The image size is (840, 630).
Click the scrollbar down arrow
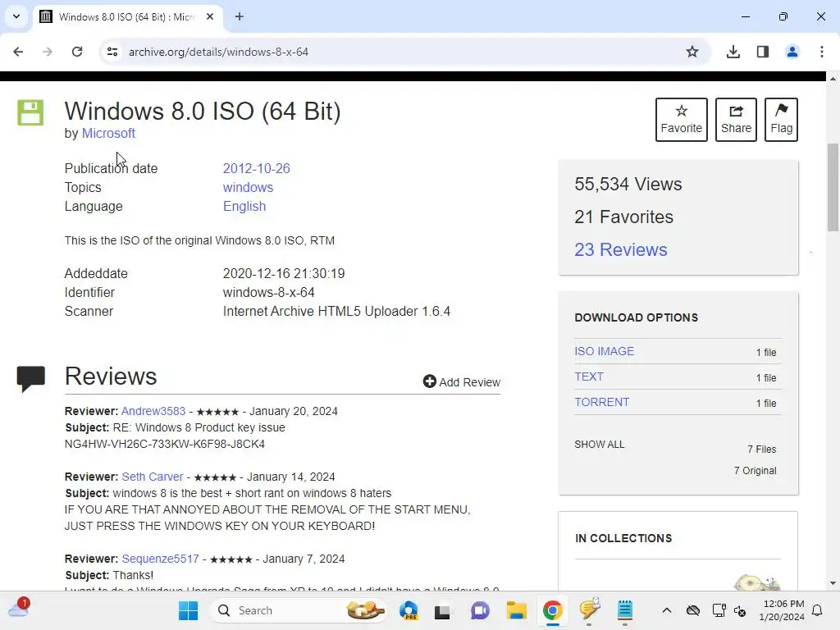coord(833,583)
